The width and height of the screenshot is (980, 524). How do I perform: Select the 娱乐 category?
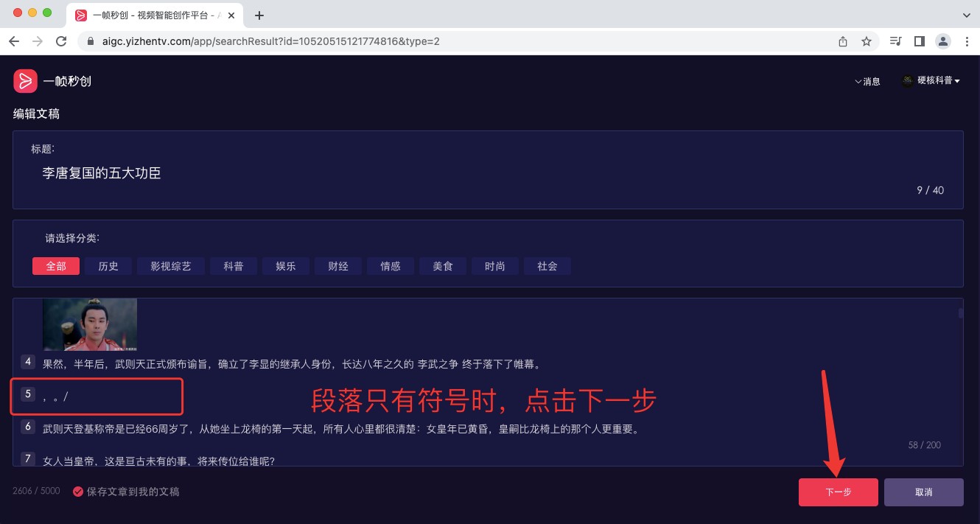286,266
